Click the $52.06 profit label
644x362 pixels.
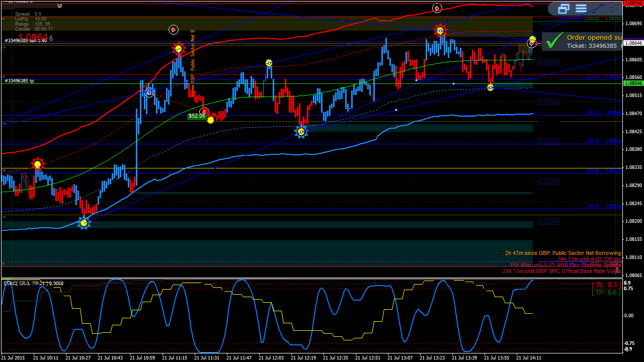(x=197, y=116)
